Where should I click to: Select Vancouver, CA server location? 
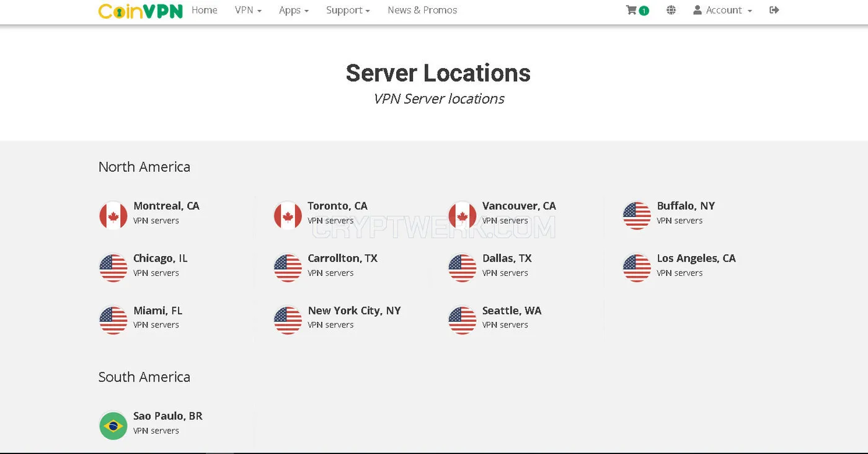pyautogui.click(x=519, y=206)
